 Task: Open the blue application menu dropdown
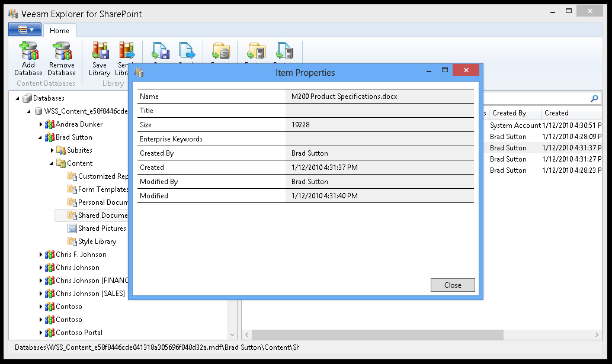(25, 30)
